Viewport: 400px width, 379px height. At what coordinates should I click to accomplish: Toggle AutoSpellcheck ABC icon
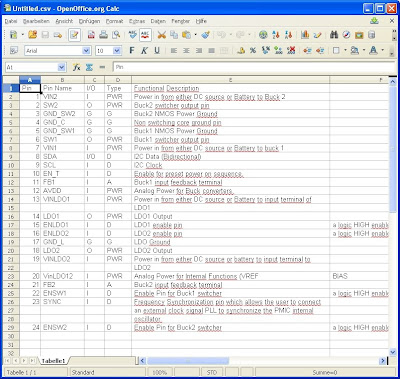pyautogui.click(x=145, y=35)
